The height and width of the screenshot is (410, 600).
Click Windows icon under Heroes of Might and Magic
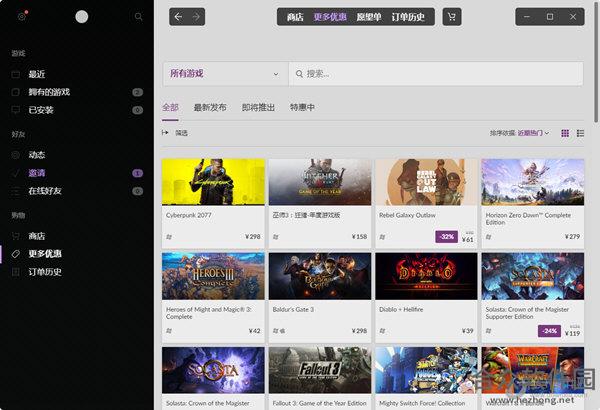(169, 331)
